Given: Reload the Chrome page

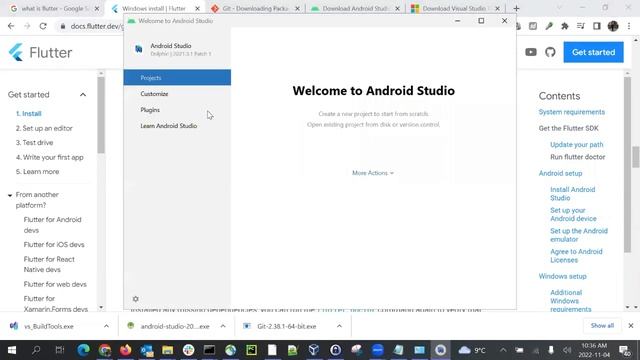Looking at the screenshot, I should [43, 26].
